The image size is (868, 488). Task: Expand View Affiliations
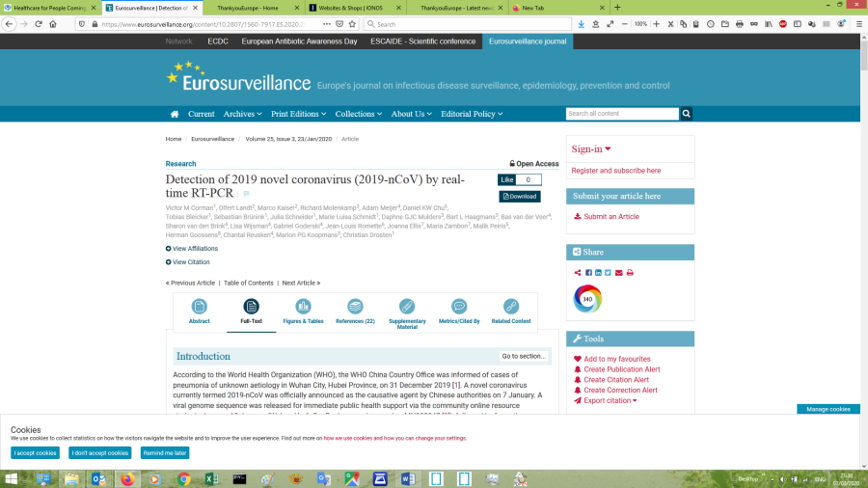tap(193, 249)
